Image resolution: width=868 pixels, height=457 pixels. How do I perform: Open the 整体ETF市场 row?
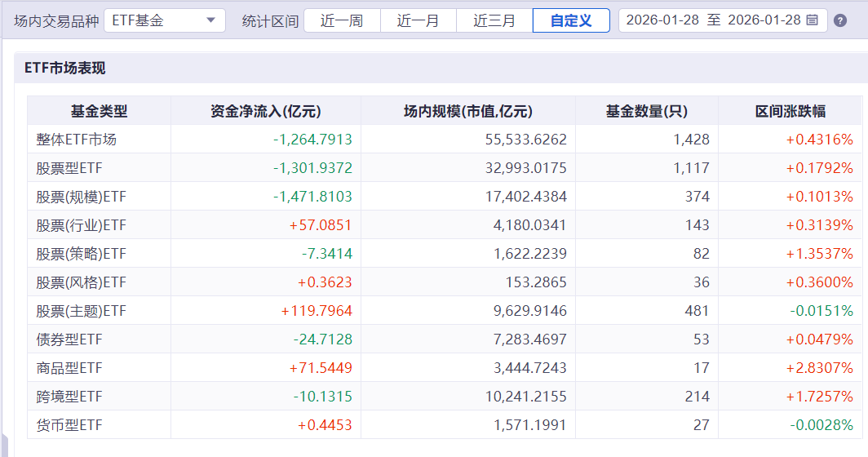[x=445, y=139]
